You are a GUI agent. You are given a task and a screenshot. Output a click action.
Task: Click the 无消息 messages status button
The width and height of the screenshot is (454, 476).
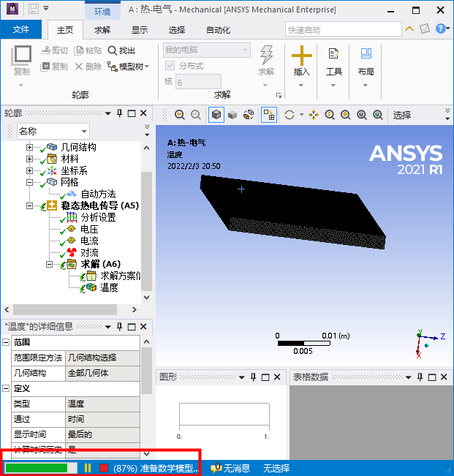230,468
